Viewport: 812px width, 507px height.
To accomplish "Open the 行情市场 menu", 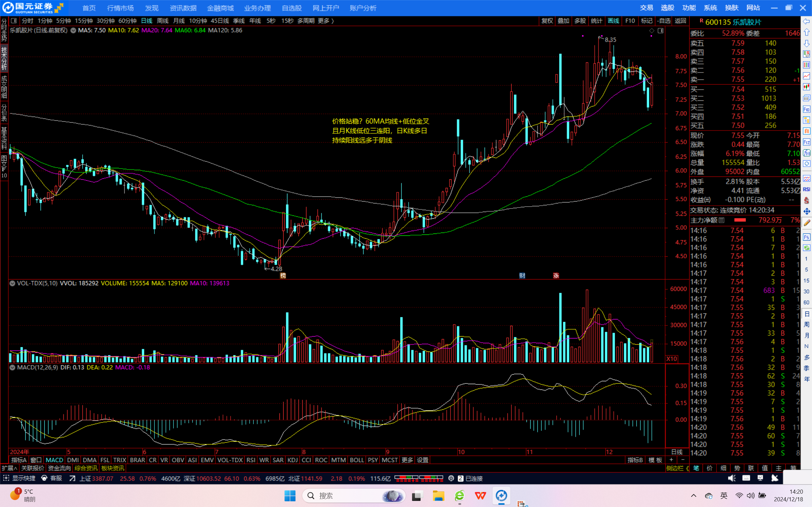I will [x=120, y=8].
